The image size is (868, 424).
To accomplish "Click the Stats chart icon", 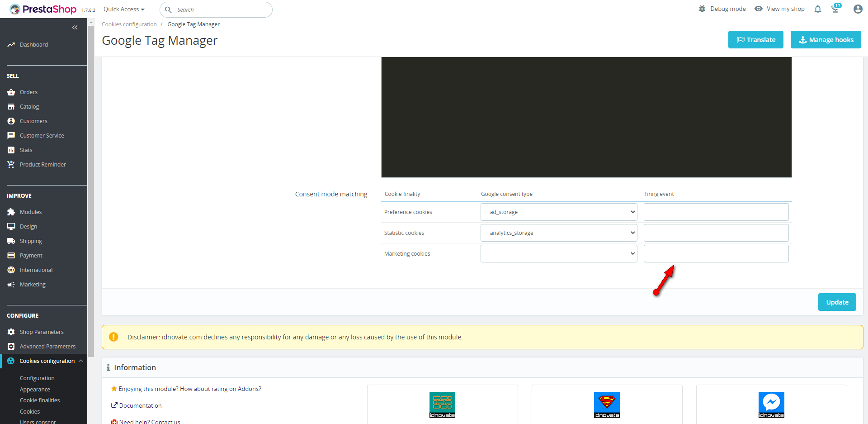I will [x=11, y=150].
